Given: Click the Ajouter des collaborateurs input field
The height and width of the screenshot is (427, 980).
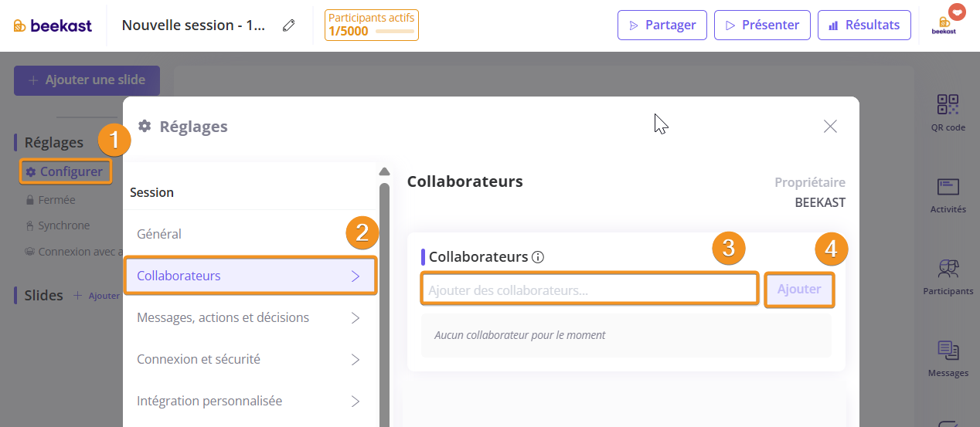Looking at the screenshot, I should [589, 290].
